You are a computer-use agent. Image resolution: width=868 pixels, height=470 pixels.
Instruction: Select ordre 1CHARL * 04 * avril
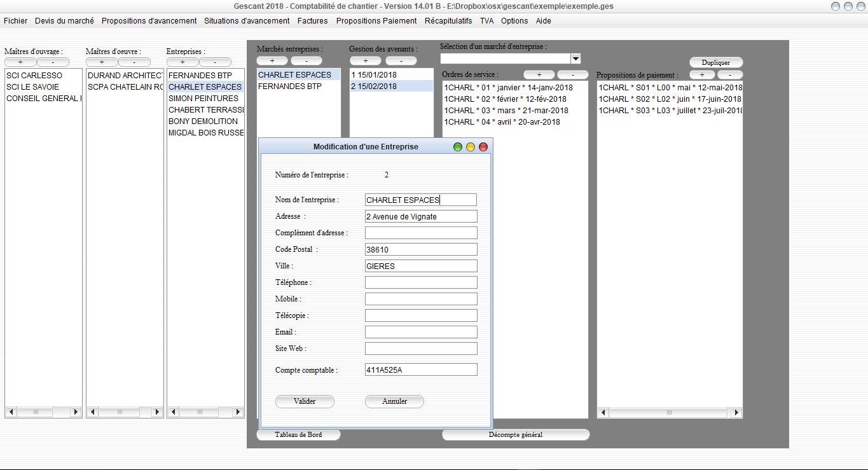coord(515,121)
